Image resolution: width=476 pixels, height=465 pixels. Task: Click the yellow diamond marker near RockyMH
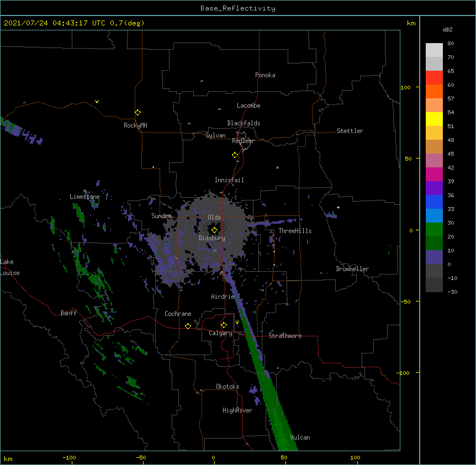(138, 113)
